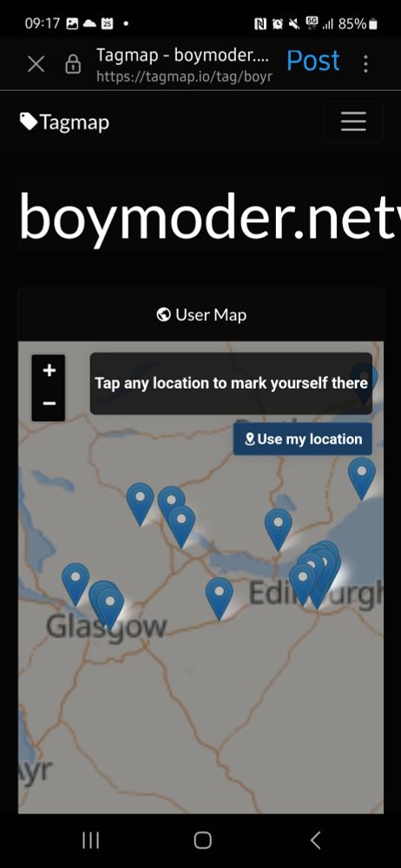Tap the Android home button

pyautogui.click(x=203, y=840)
